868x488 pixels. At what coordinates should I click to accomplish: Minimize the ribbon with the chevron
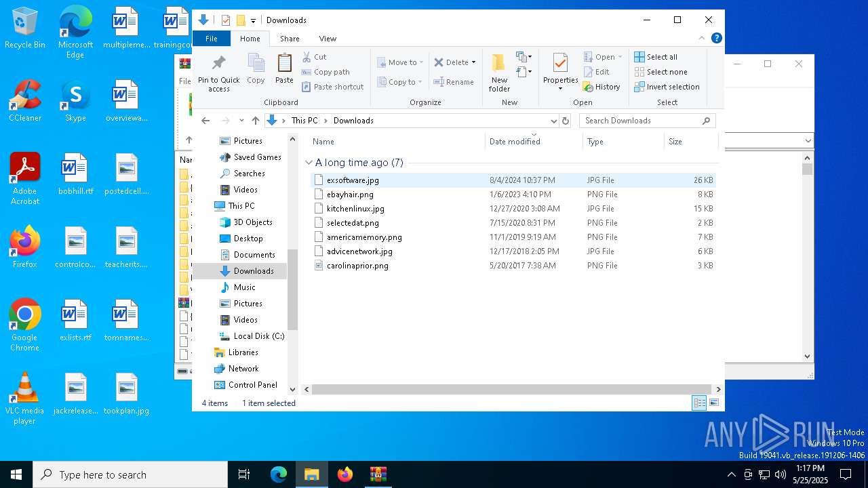click(x=702, y=39)
